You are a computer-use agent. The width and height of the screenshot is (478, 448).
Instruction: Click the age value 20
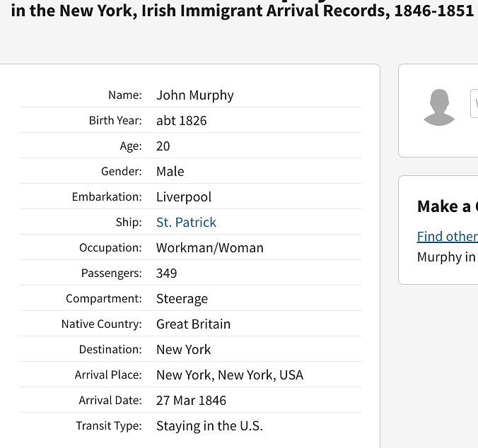click(x=163, y=146)
